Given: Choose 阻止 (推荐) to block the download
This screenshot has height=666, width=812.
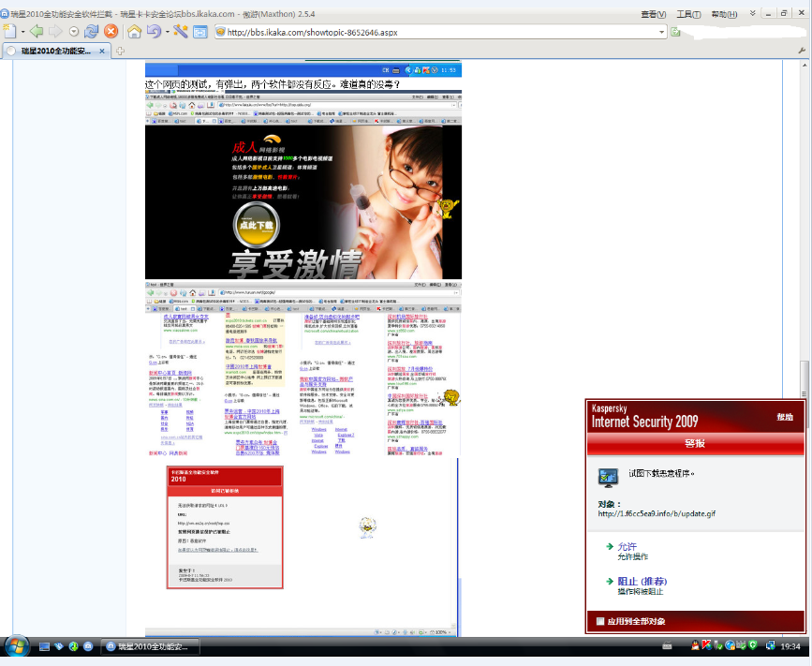Looking at the screenshot, I should (642, 582).
